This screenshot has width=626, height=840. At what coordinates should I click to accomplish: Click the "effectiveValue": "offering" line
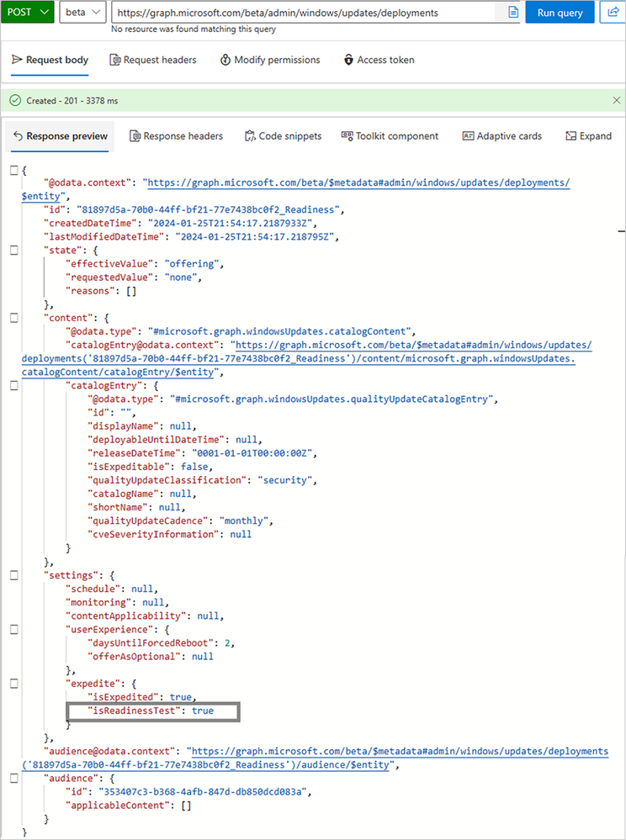145,263
